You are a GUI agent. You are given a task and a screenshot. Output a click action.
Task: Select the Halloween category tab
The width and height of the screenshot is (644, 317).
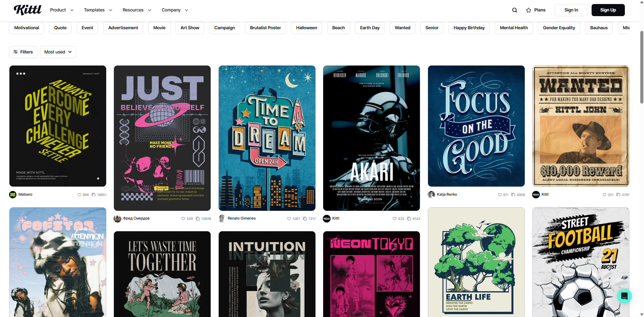click(306, 28)
